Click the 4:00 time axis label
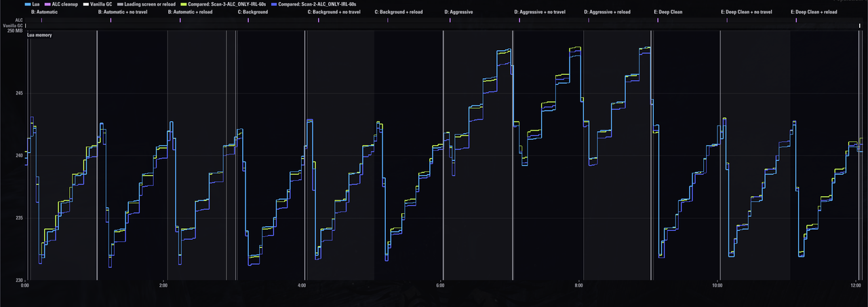The height and width of the screenshot is (307, 868). click(302, 286)
